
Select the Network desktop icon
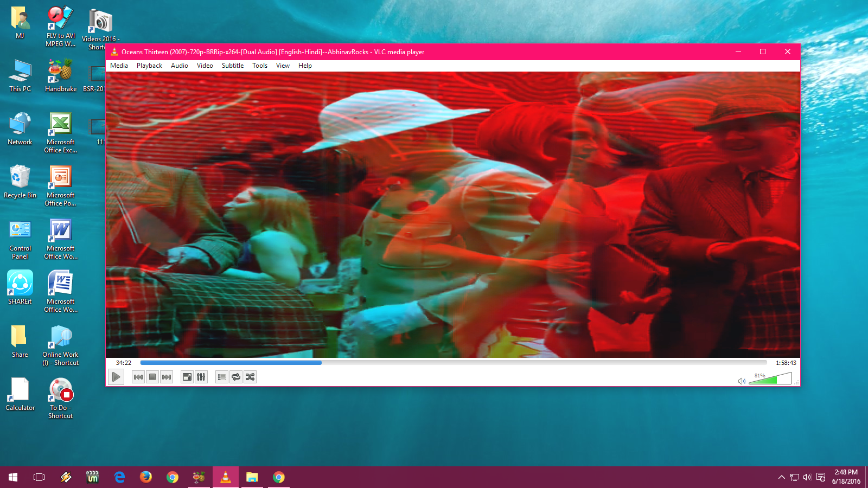[20, 129]
